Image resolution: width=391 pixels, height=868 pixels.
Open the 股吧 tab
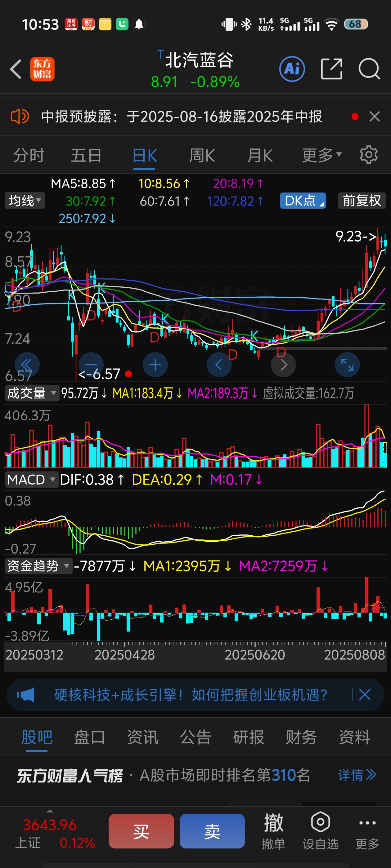point(37,737)
